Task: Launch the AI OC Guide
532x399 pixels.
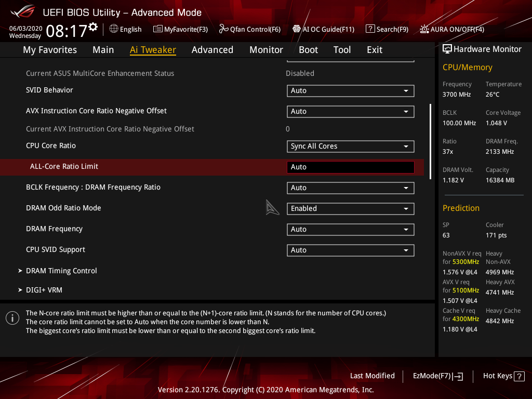Action: point(323,29)
